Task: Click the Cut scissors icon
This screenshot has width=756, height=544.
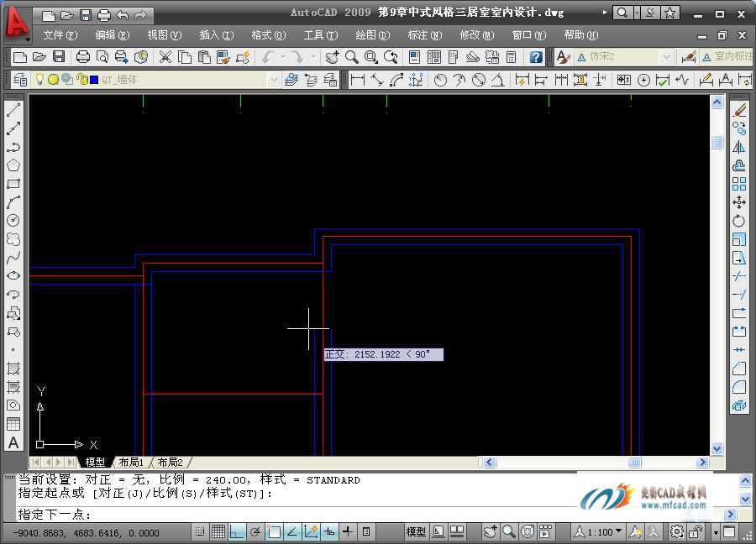Action: (x=165, y=57)
